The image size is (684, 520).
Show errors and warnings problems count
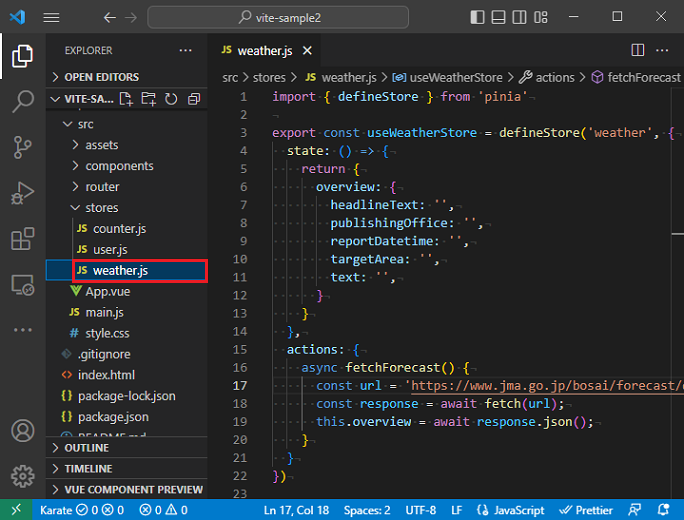coord(164,510)
